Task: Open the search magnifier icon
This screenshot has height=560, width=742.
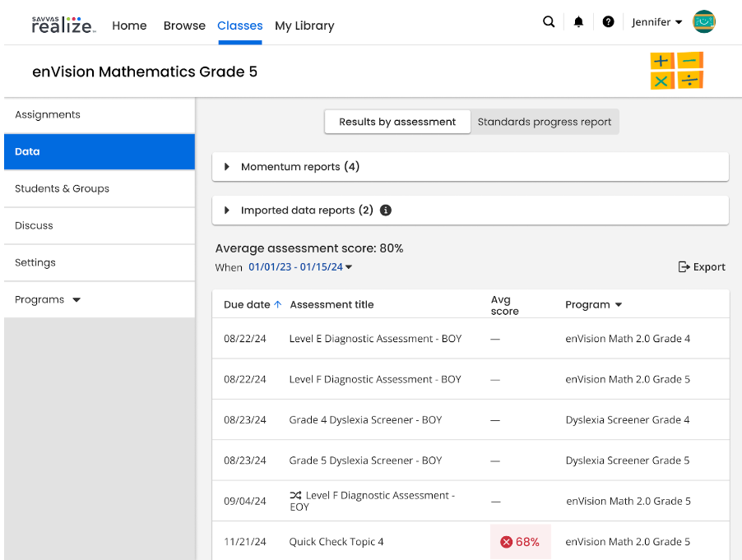Action: [549, 21]
